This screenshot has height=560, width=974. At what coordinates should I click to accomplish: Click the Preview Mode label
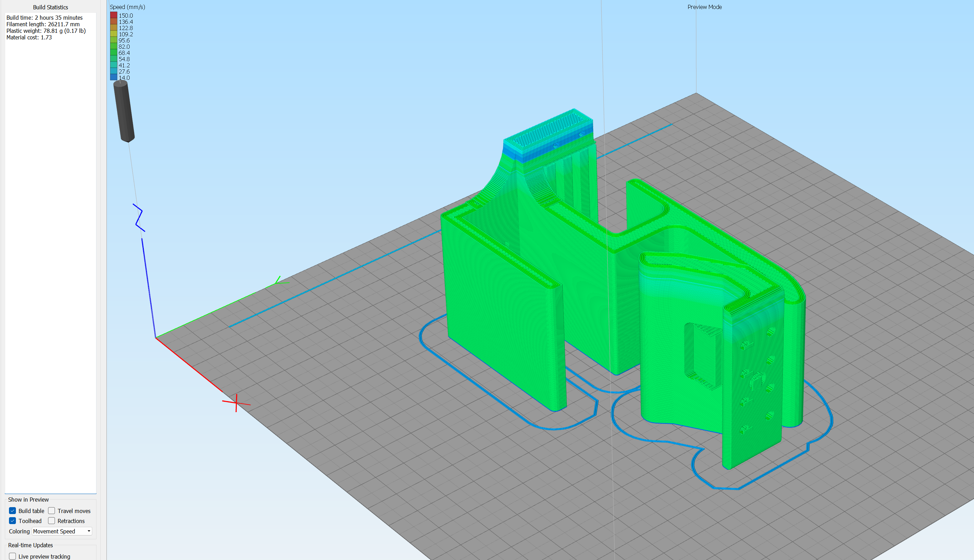pos(704,7)
